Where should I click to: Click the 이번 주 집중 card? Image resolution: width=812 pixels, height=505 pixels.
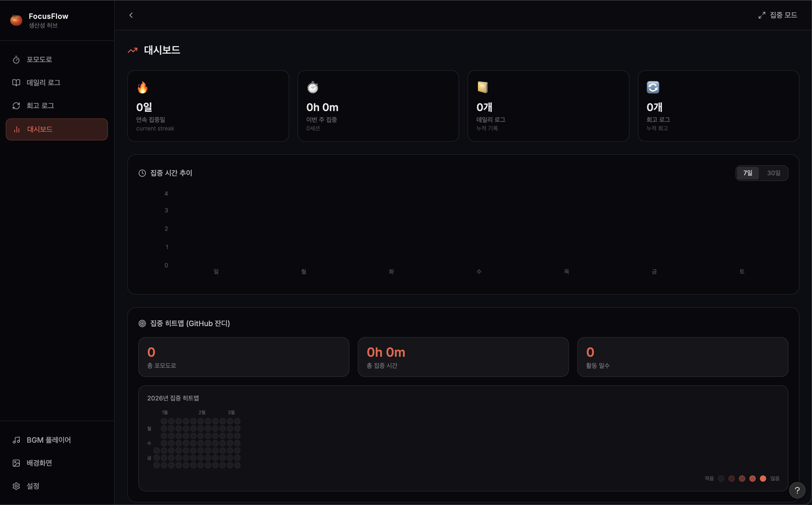[378, 106]
